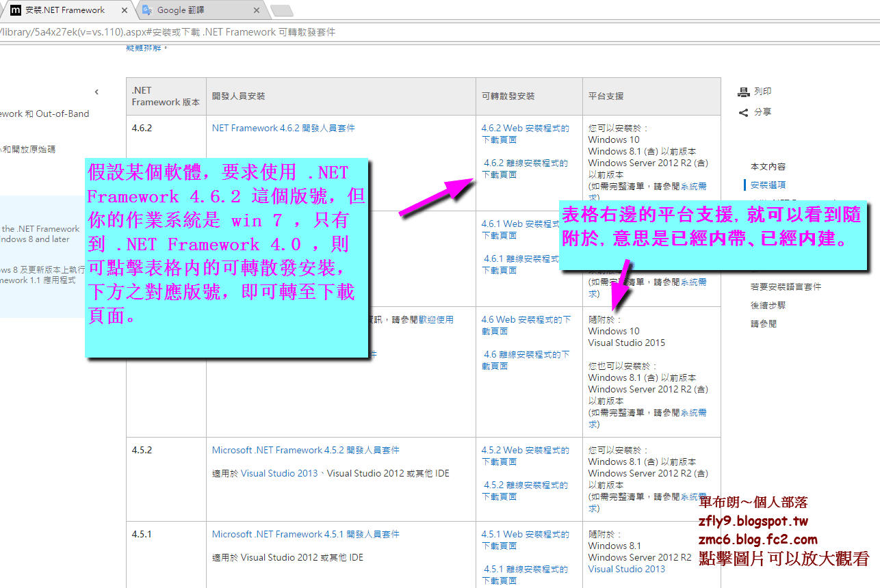Open Visual Studio 2013 link under Windows Server 2012 R2
Image resolution: width=880 pixels, height=588 pixels.
(627, 569)
